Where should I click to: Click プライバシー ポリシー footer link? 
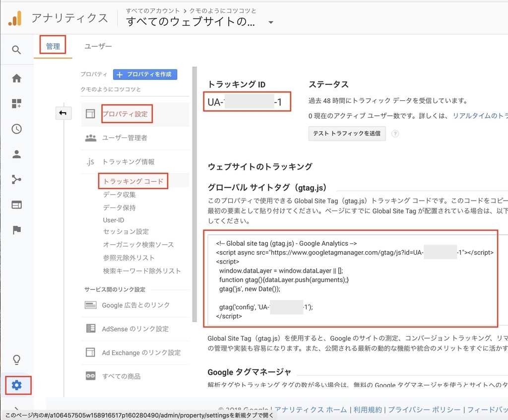(424, 410)
